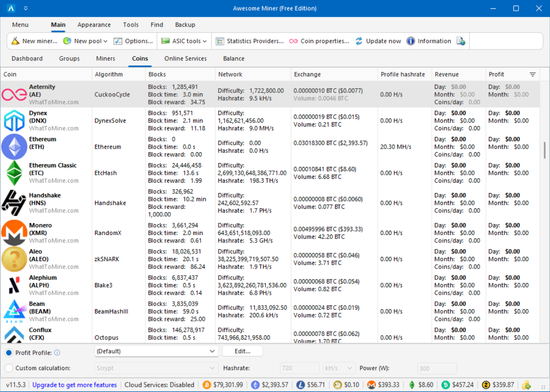Viewport: 550px width, 392px height.
Task: Expand the New pool dropdown arrow
Action: (x=106, y=41)
